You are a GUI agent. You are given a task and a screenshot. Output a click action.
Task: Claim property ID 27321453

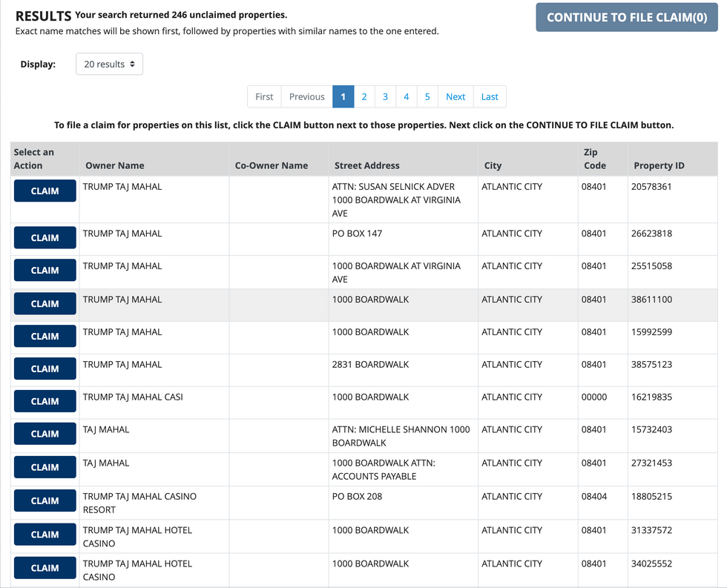point(45,467)
